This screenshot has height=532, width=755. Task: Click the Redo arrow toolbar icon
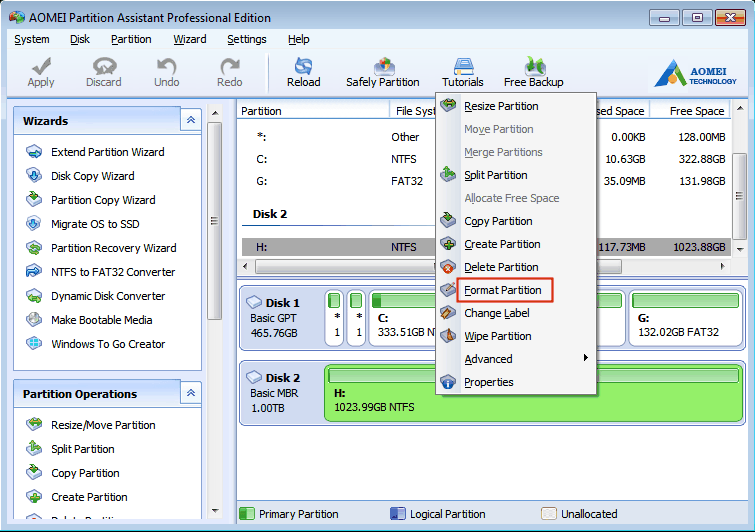tap(230, 66)
